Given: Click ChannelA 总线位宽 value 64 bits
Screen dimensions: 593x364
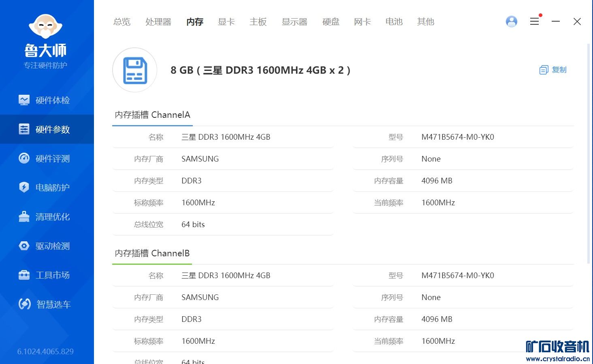Looking at the screenshot, I should coord(193,224).
